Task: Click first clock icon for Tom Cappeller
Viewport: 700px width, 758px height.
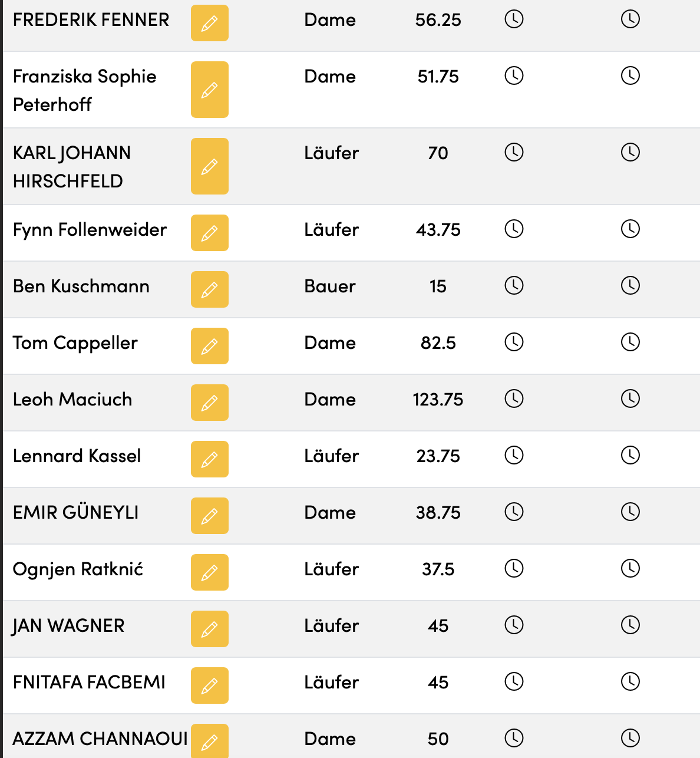Action: pyautogui.click(x=514, y=342)
